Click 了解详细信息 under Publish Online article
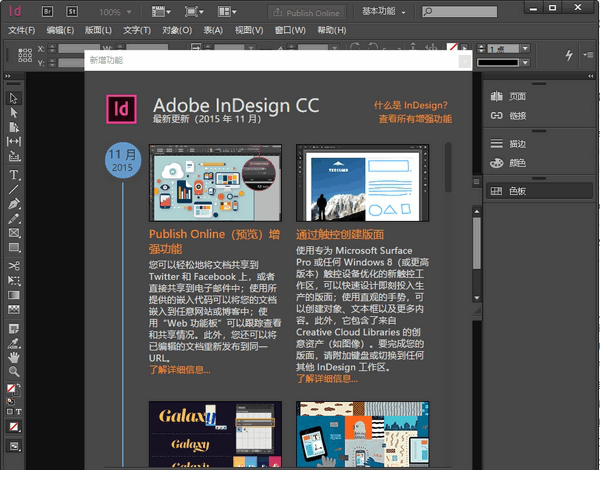 click(179, 370)
